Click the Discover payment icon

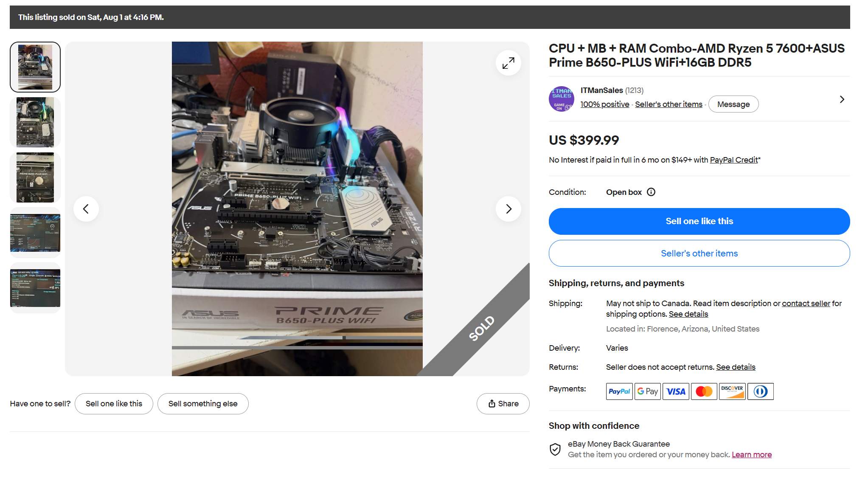pos(732,391)
